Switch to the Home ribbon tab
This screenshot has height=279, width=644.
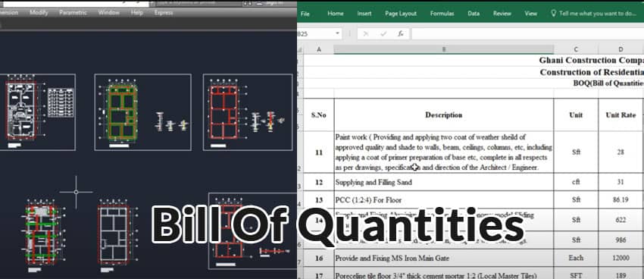tap(335, 14)
